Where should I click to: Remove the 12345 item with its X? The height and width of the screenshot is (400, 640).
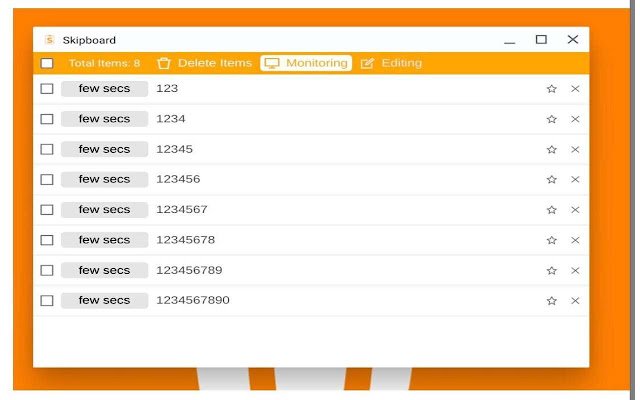click(x=575, y=149)
